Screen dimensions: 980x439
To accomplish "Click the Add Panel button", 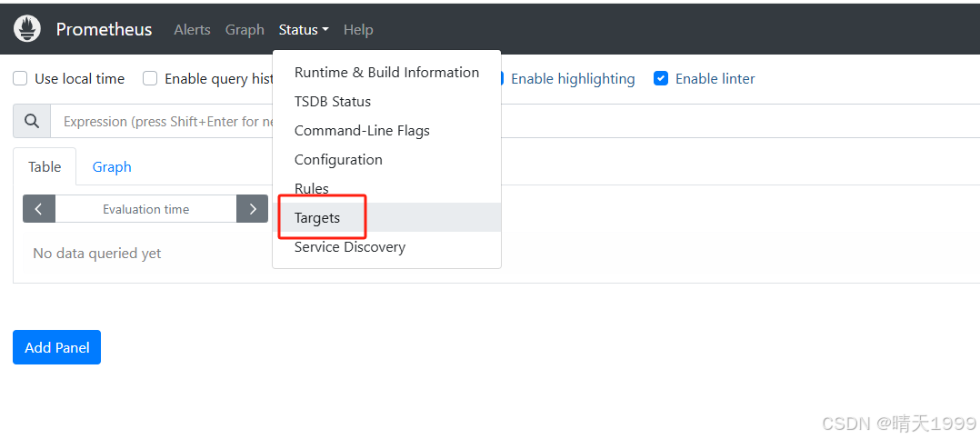I will (x=57, y=347).
